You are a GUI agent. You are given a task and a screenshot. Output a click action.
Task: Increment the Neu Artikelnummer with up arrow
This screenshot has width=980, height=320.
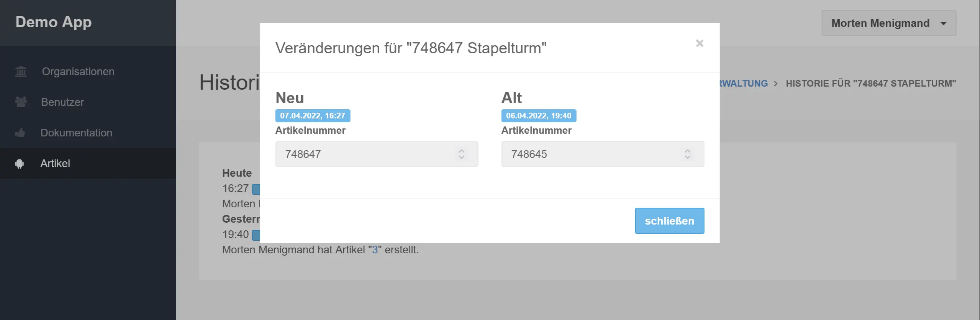tap(461, 151)
